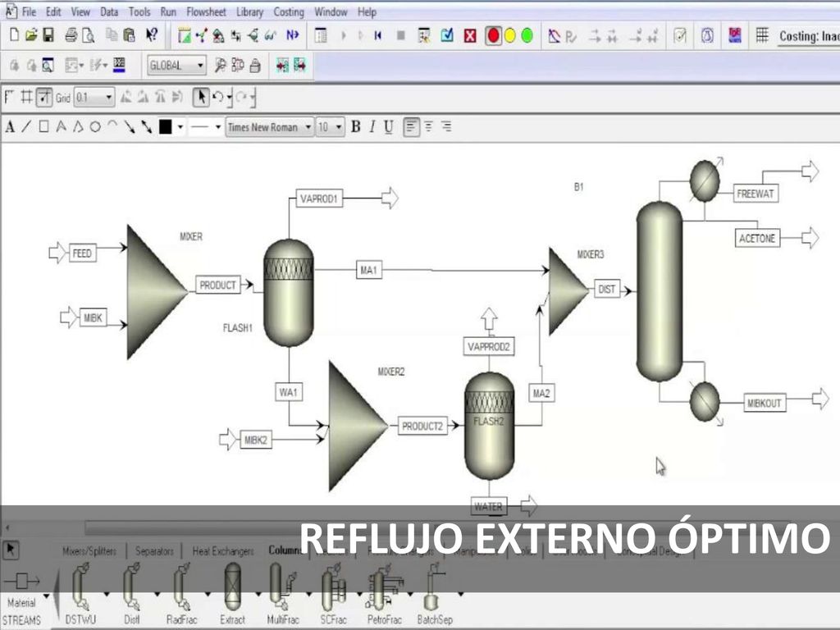Screen dimensions: 840x630
Task: Open the check results blue checkmark icon
Action: tap(447, 35)
